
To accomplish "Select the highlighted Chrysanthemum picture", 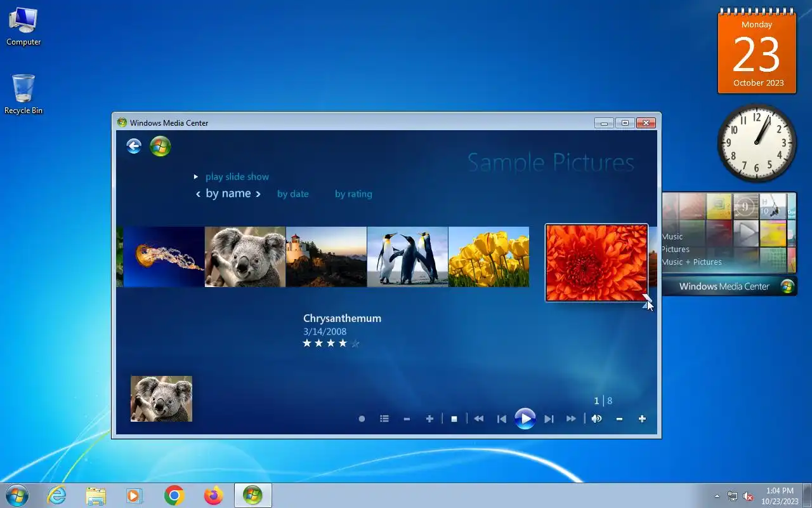I will click(x=596, y=262).
